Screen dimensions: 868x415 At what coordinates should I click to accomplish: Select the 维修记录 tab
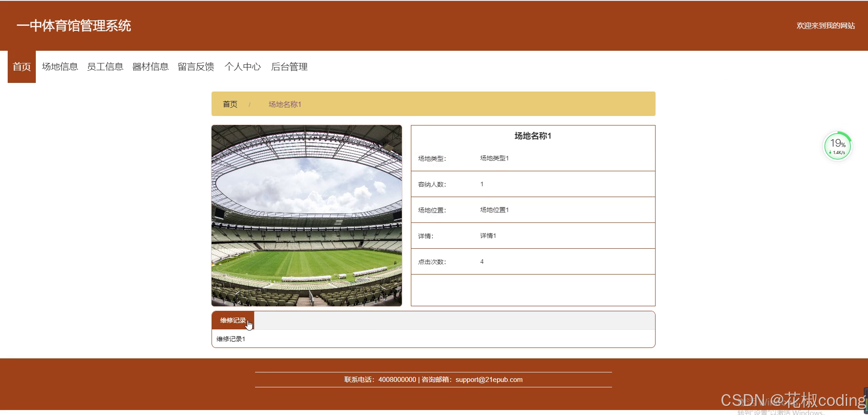pyautogui.click(x=233, y=320)
